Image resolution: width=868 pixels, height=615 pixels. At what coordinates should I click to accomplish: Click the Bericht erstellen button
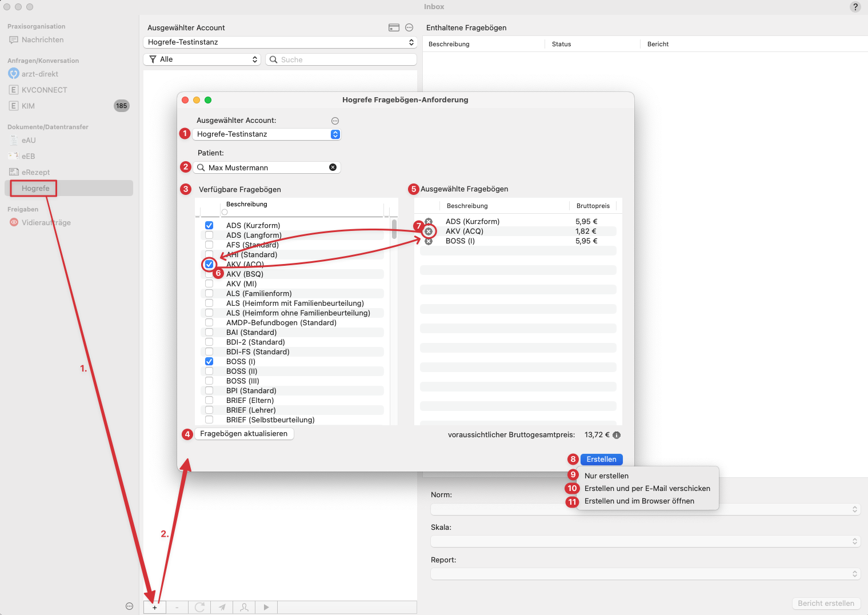click(826, 603)
